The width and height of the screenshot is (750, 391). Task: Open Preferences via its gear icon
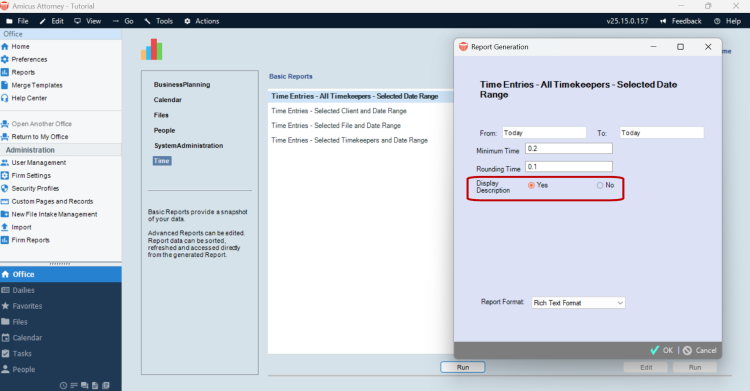(x=5, y=59)
